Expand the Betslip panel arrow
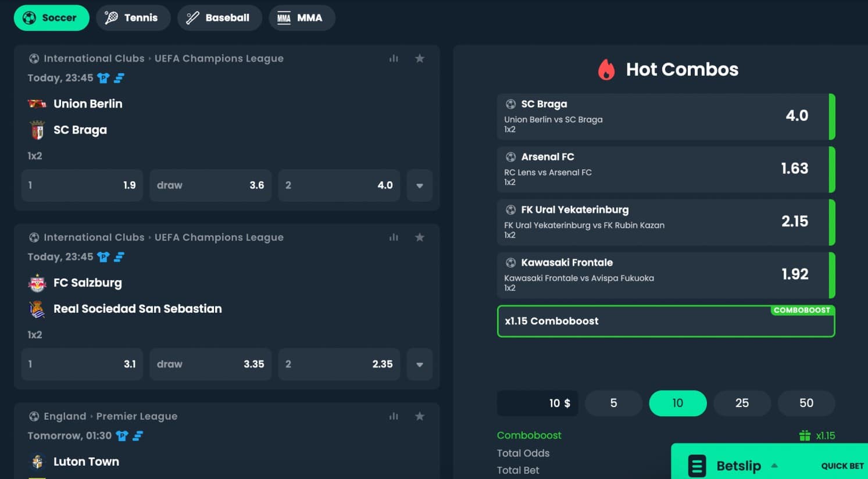The width and height of the screenshot is (868, 479). pyautogui.click(x=774, y=466)
